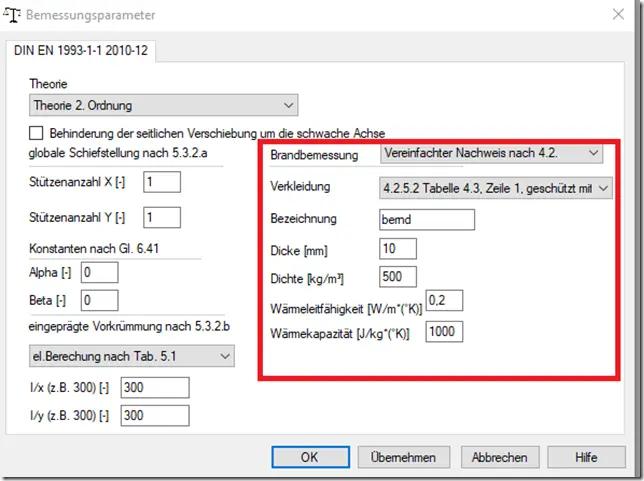Open the Theorie 2. Ordnung dropdown
Image resolution: width=644 pixels, height=481 pixels.
click(163, 105)
